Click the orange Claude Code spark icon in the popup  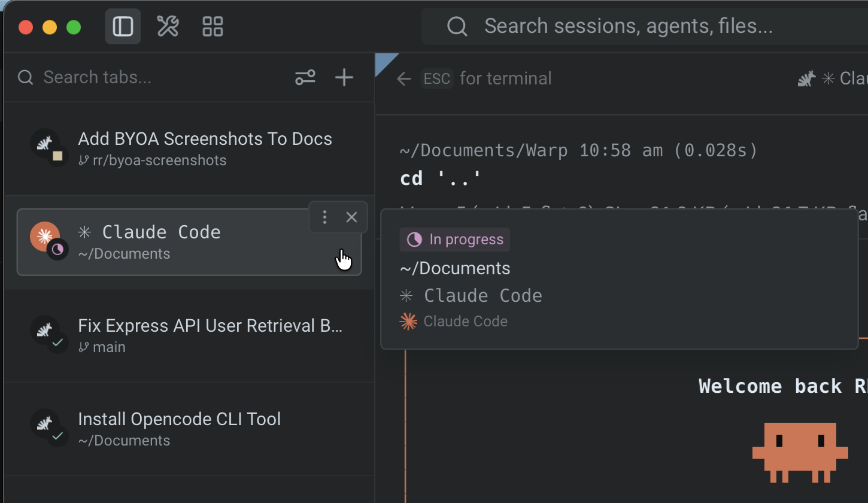point(408,321)
